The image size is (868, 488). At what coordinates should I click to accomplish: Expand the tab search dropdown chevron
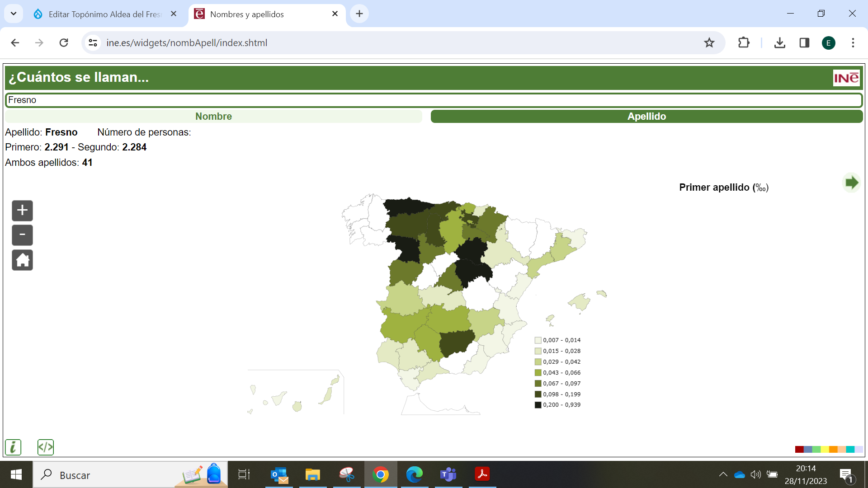point(14,14)
